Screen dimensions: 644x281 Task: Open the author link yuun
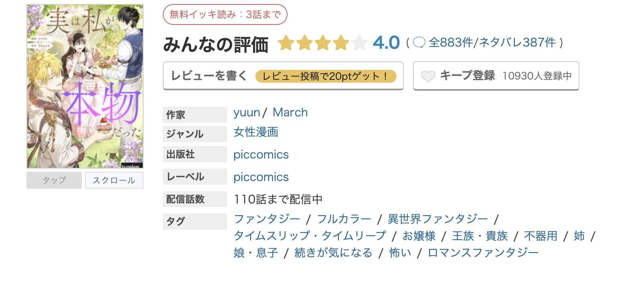click(x=246, y=112)
